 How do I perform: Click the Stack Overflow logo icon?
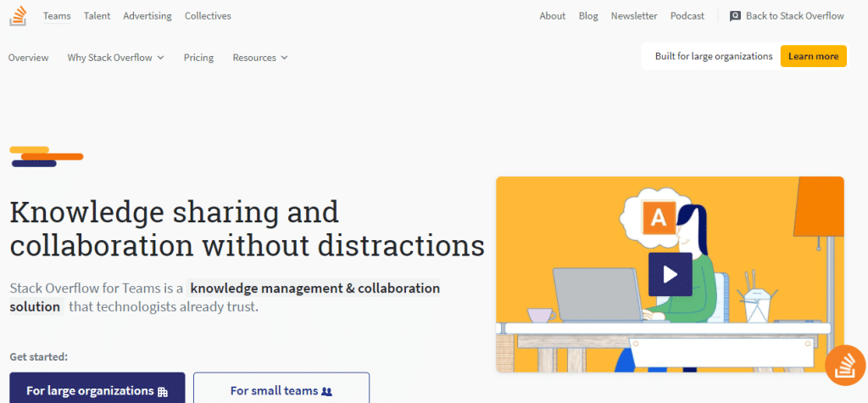coord(18,16)
